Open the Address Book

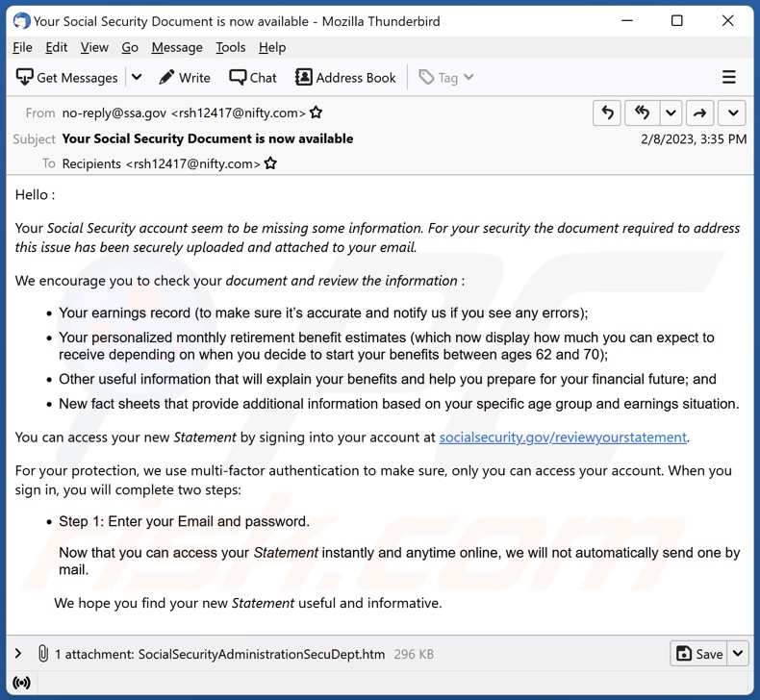point(345,78)
